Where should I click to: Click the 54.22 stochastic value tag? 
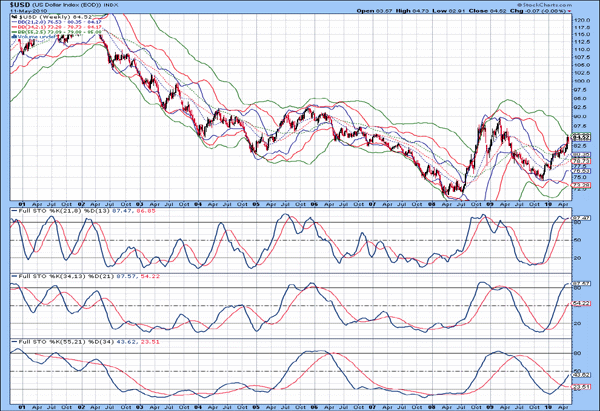[x=579, y=303]
